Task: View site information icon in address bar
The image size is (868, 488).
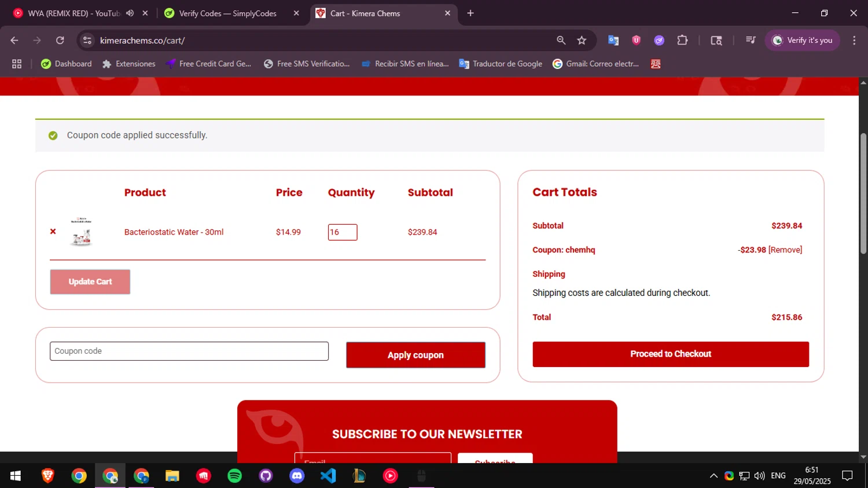Action: coord(87,41)
